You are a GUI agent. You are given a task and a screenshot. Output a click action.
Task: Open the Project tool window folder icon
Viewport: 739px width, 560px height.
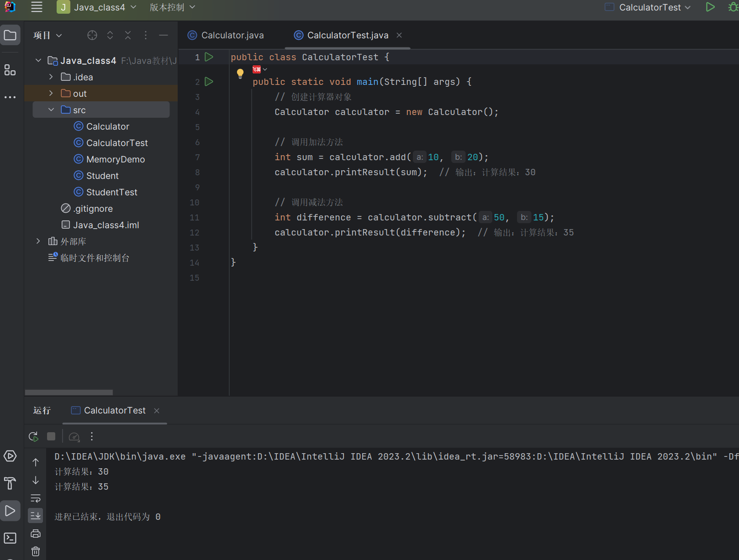click(x=10, y=35)
